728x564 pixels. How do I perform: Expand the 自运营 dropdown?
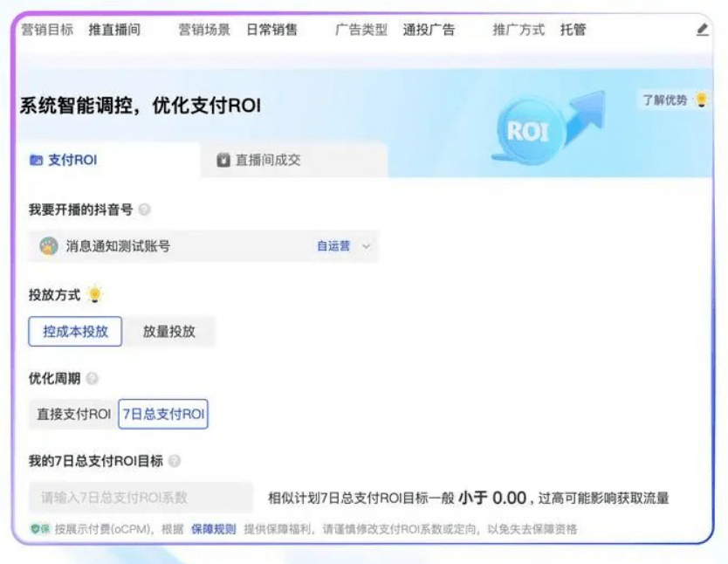tap(346, 246)
